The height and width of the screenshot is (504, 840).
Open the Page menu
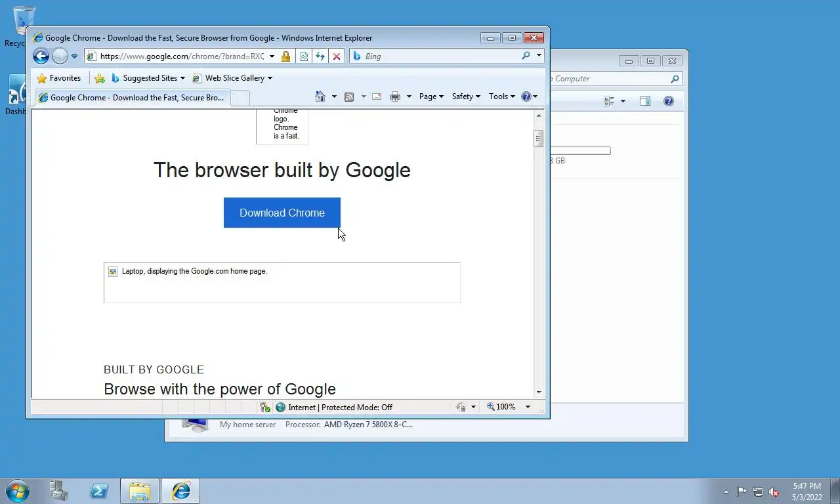[431, 96]
